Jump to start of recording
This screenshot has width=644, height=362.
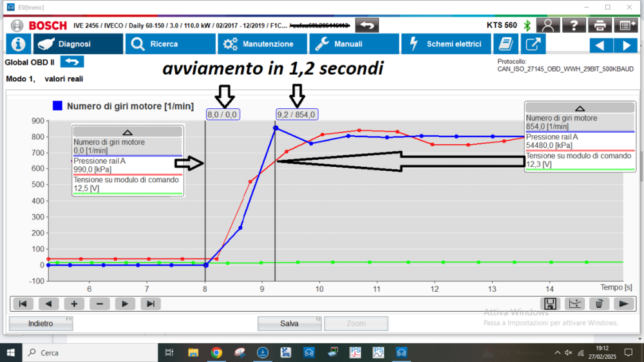[22, 303]
